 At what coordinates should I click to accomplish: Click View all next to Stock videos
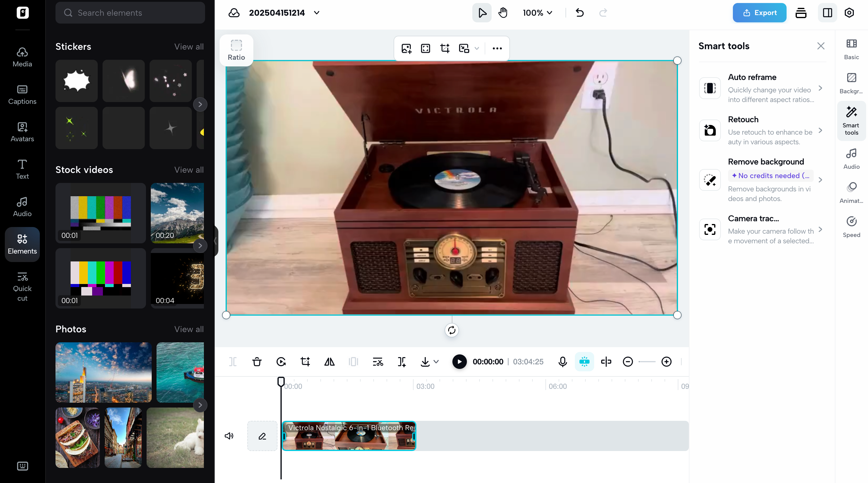click(189, 170)
